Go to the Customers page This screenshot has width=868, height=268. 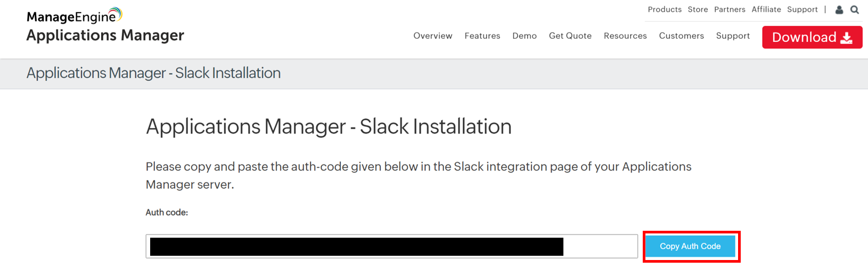[x=681, y=36]
